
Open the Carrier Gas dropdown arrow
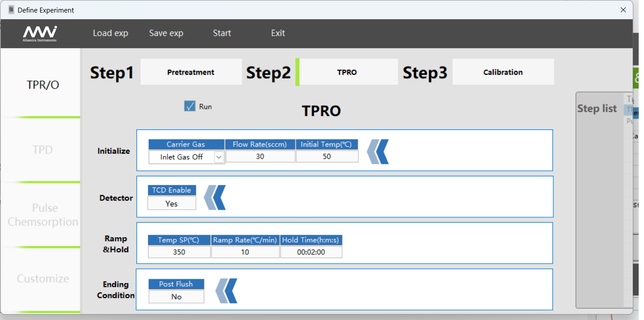[x=219, y=157]
